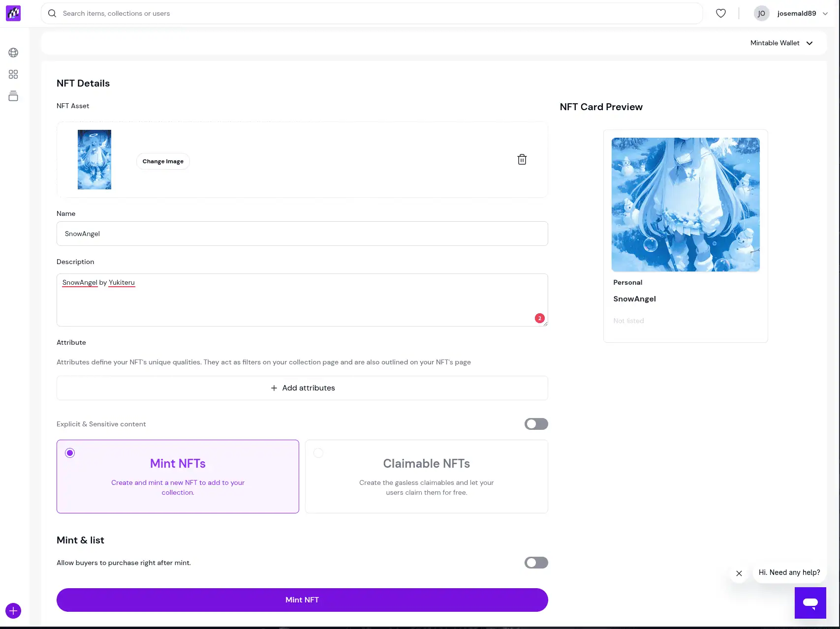
Task: Toggle allow buyers to purchase after mint
Action: (x=536, y=563)
